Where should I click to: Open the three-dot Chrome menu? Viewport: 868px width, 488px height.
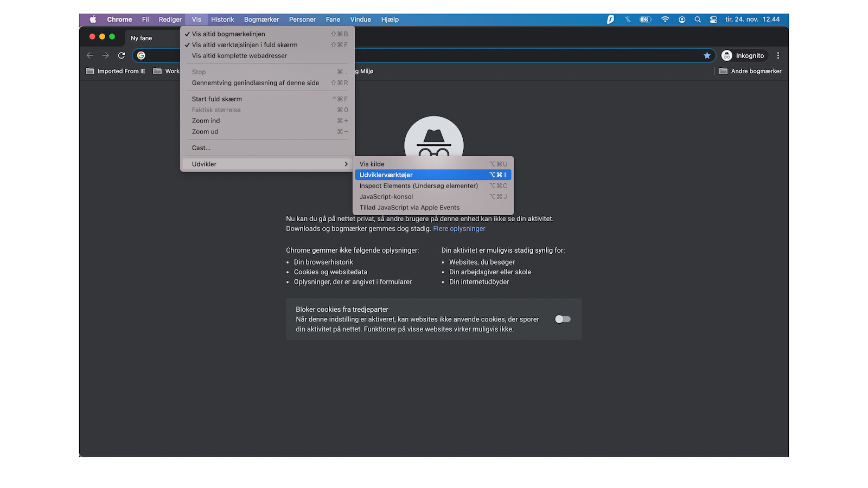click(778, 55)
